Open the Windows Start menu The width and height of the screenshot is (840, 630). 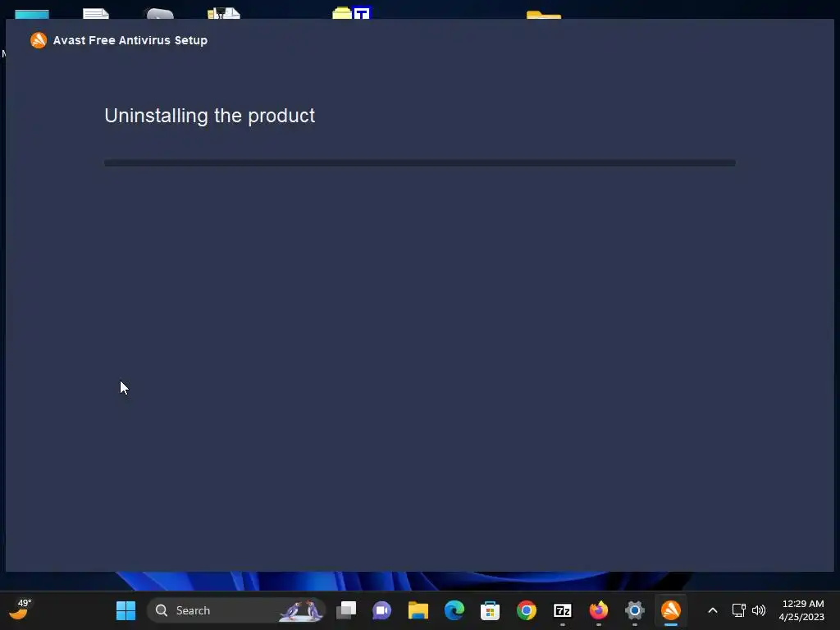point(126,610)
